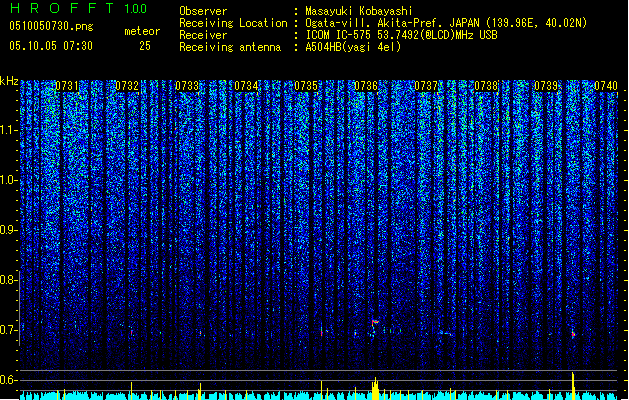This screenshot has width=629, height=400.
Task: Click the 0736 time marker
Action: (366, 86)
